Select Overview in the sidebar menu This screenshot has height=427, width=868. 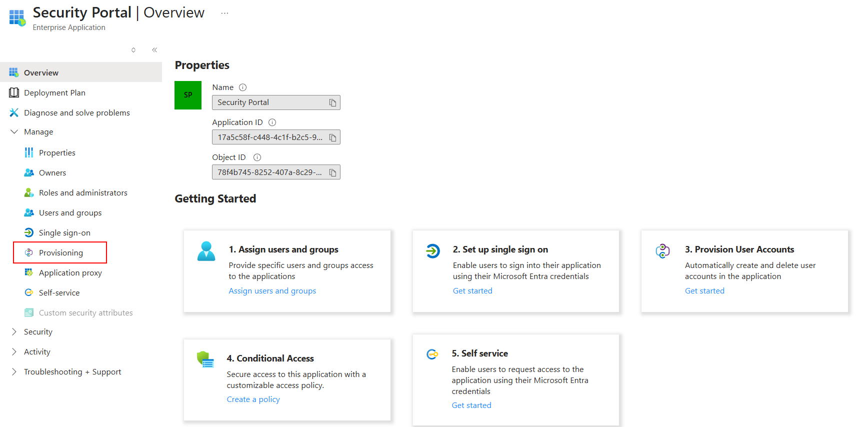(x=81, y=72)
